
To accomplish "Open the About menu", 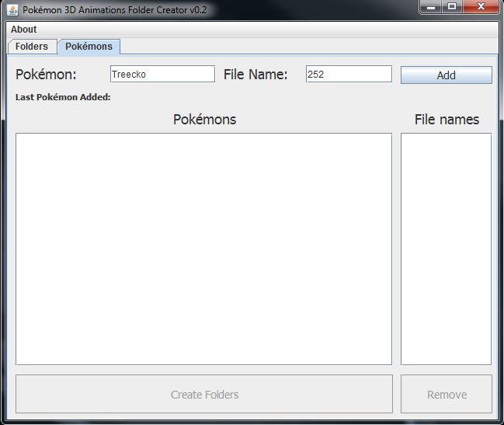I will (x=23, y=30).
